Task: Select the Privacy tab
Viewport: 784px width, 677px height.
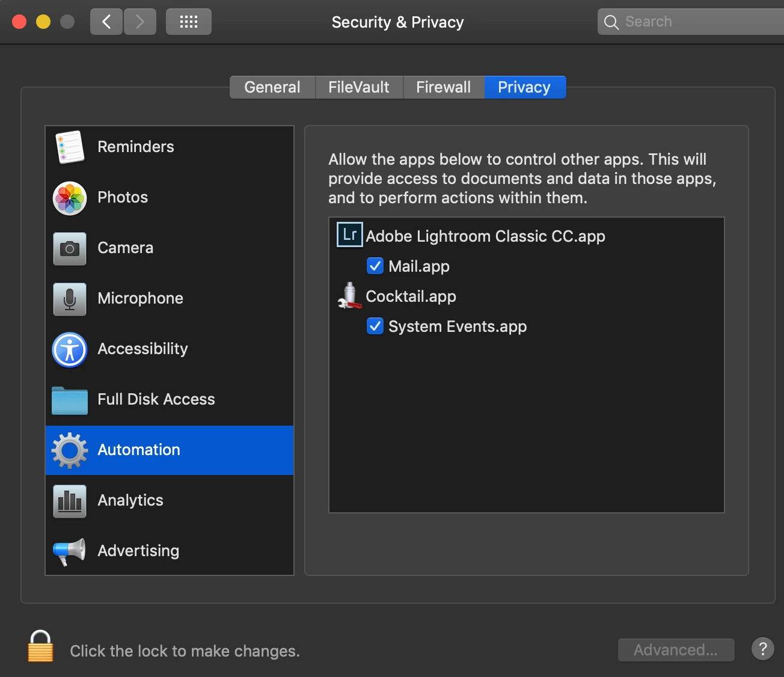Action: tap(525, 87)
